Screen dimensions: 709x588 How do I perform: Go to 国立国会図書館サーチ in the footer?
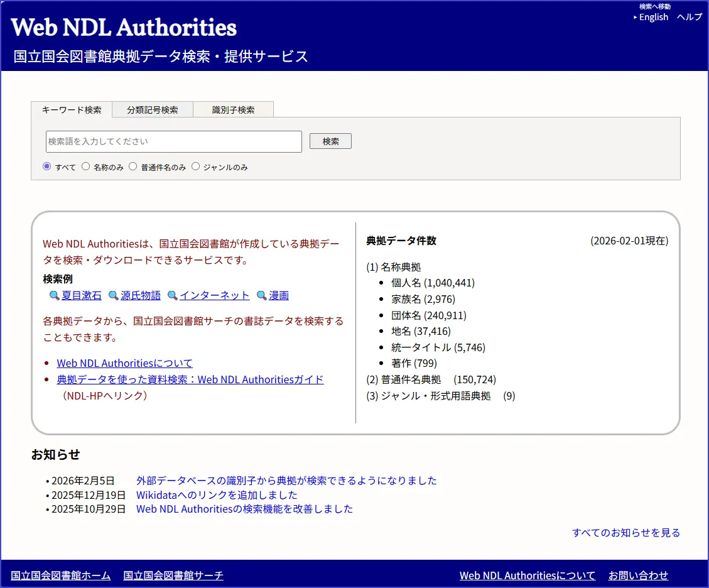pos(173,575)
